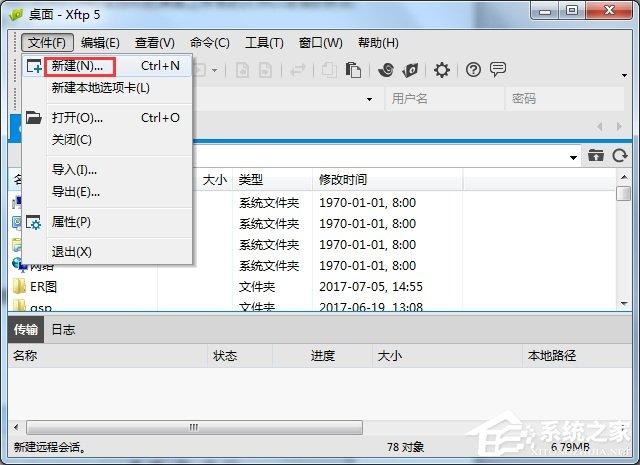Click the 本地路径 column header
This screenshot has height=465, width=640.
577,356
